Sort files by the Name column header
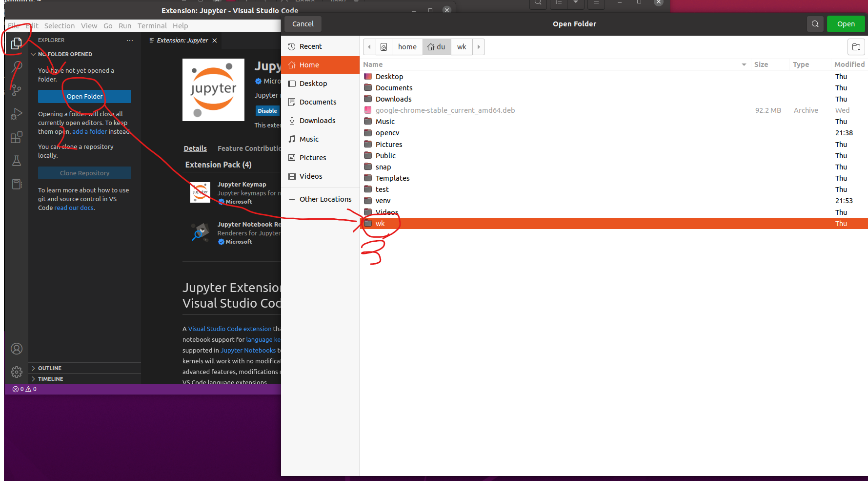Screen dimensions: 868x481 click(x=555, y=64)
